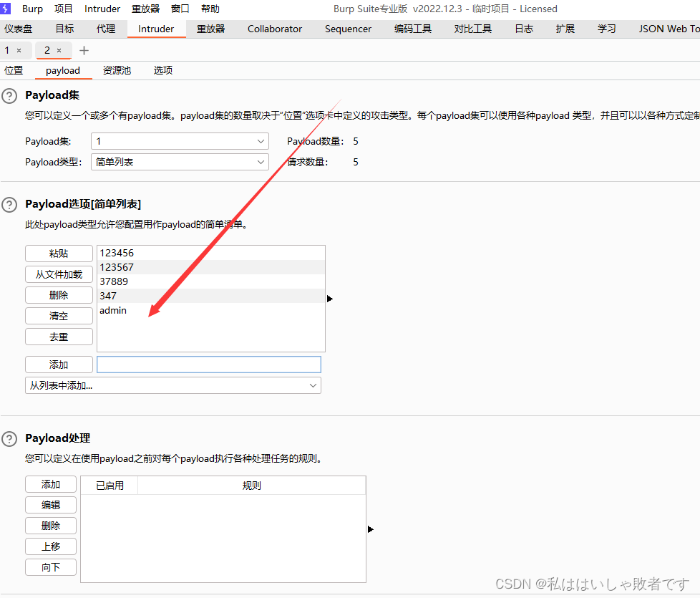
Task: Switch to the 目标 tab
Action: pos(64,29)
